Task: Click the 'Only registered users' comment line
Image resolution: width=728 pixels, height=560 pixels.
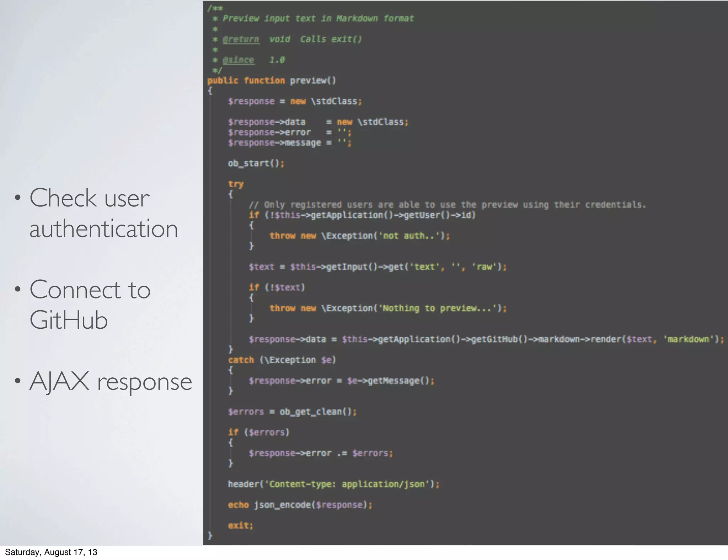Action: (x=447, y=205)
